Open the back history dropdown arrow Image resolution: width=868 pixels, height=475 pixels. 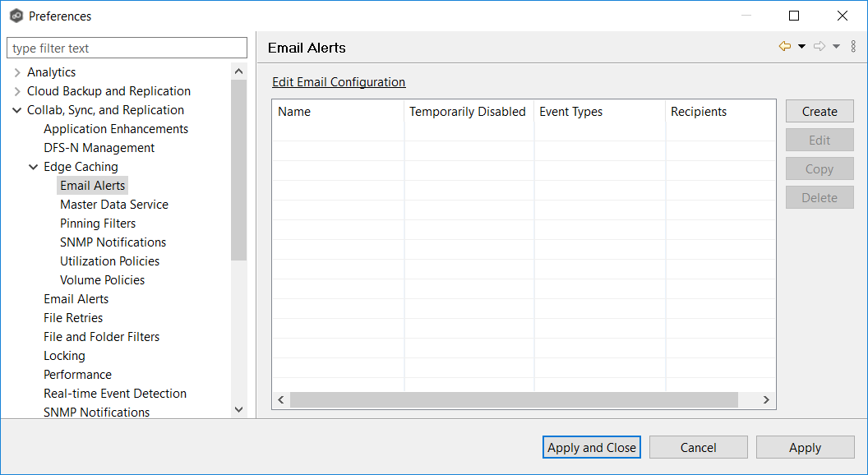[x=801, y=47]
